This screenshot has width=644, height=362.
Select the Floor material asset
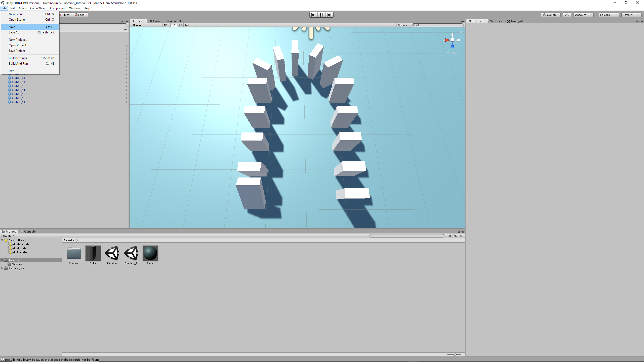[150, 253]
